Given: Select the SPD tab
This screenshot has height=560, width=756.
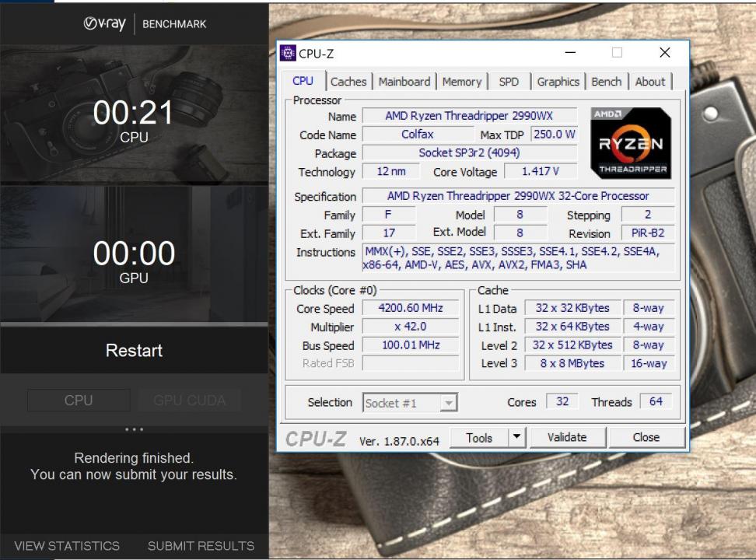Looking at the screenshot, I should (509, 82).
